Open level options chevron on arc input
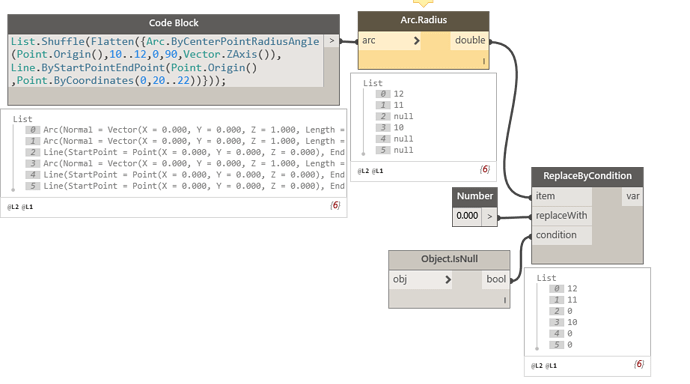The height and width of the screenshot is (384, 690). pyautogui.click(x=416, y=41)
